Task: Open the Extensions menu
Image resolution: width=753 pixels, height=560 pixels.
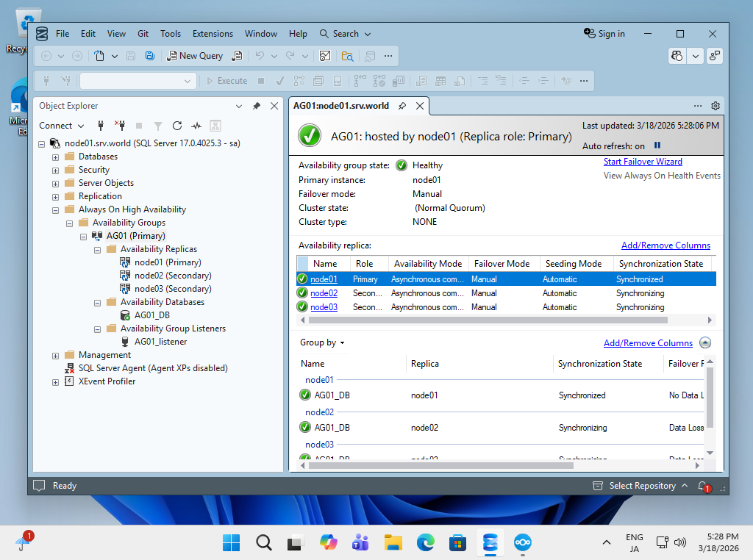Action: [x=213, y=34]
